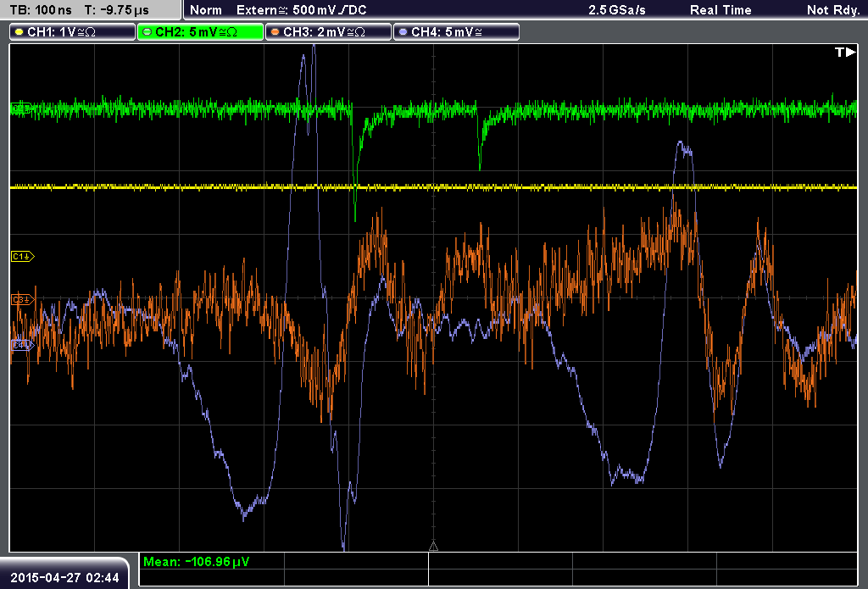This screenshot has height=589, width=868.
Task: Click the blue dot in the CH4 tab
Action: [403, 32]
